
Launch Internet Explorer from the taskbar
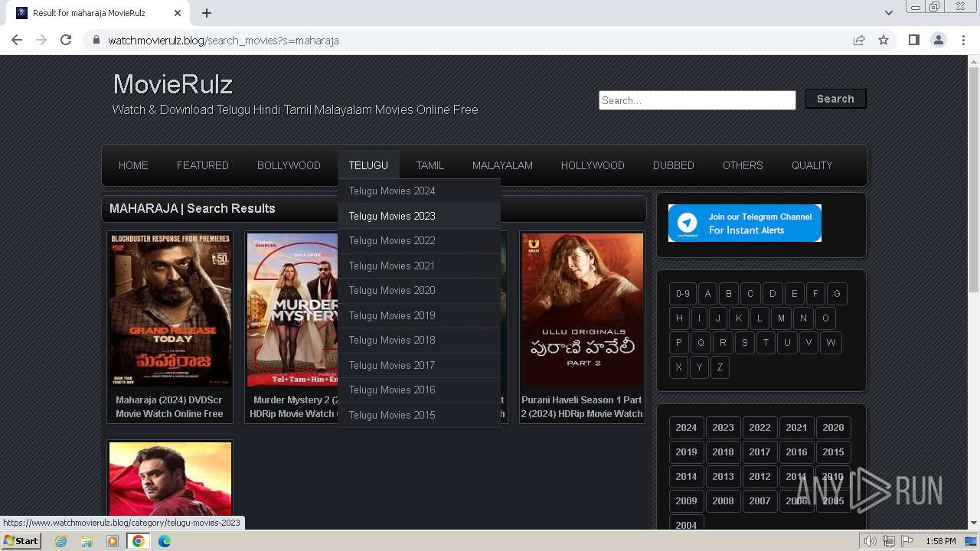(60, 541)
